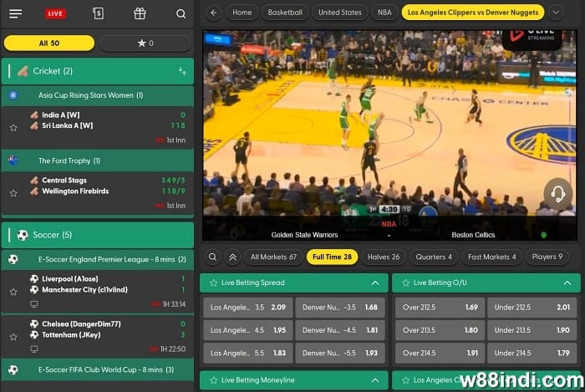Bet Denver Nuggets -5.5 at 1.93
585x392 pixels.
340,353
